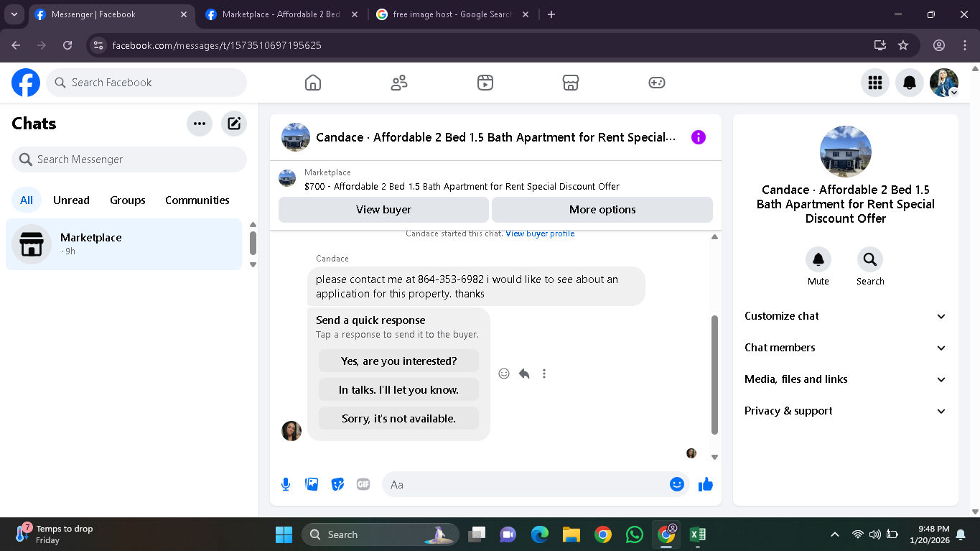980x551 pixels.
Task: Open the View buyer profile link
Action: coord(540,233)
